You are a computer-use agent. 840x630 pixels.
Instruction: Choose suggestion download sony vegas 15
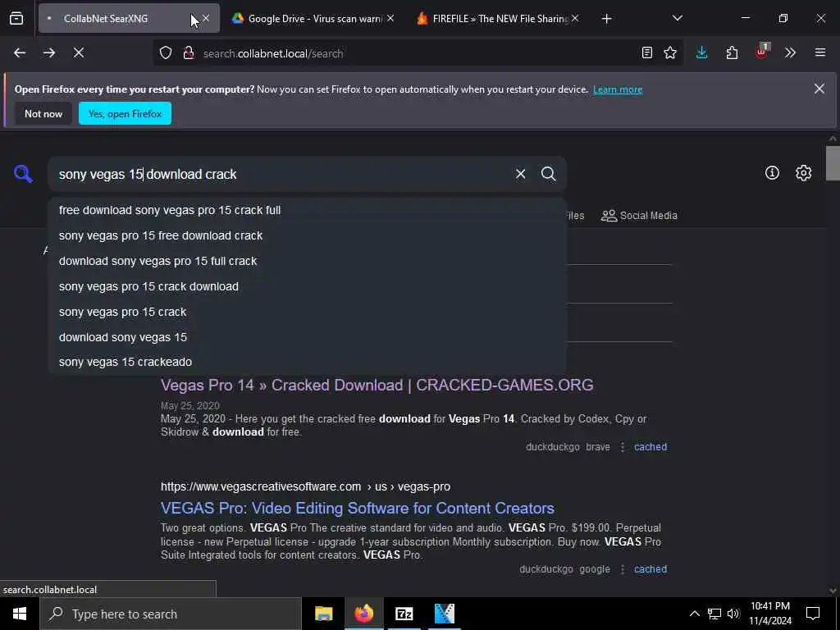pyautogui.click(x=307, y=337)
